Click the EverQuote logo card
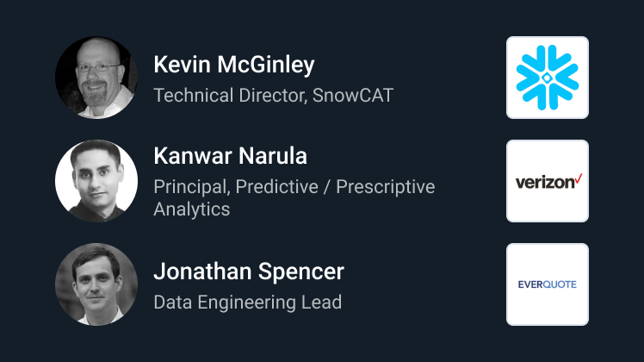644x362 pixels. point(547,284)
